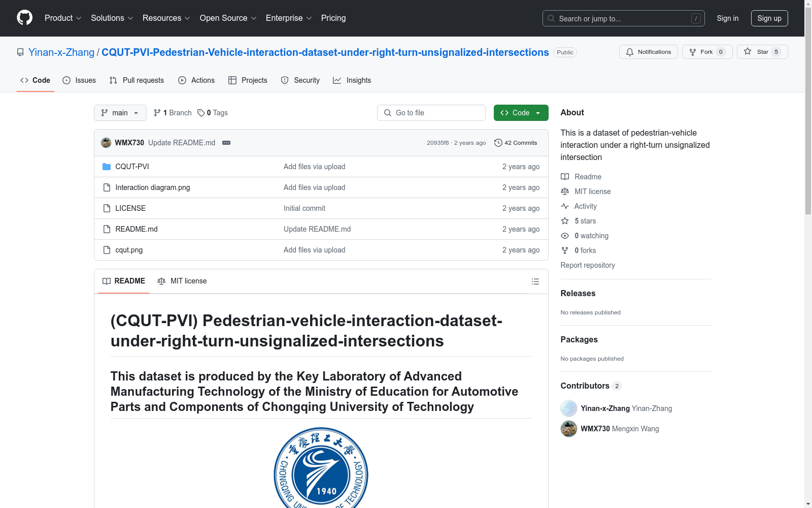Open the Initial commit message link

pyautogui.click(x=304, y=208)
